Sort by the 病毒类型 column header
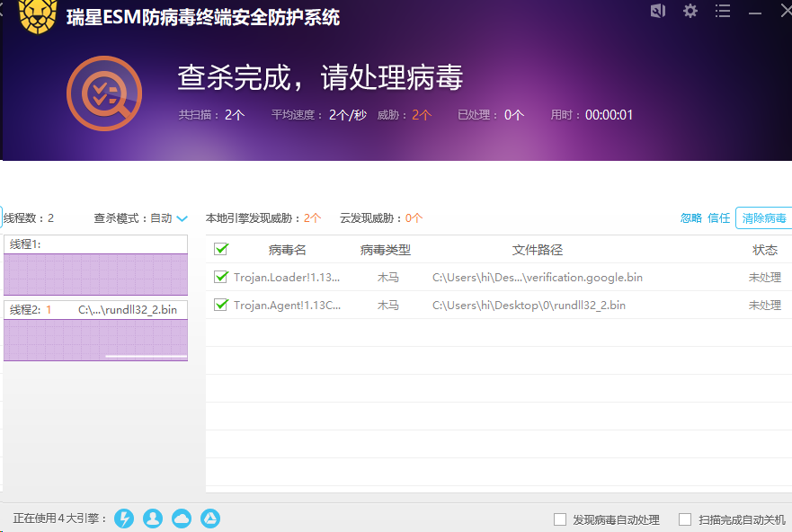792x532 pixels. click(386, 250)
